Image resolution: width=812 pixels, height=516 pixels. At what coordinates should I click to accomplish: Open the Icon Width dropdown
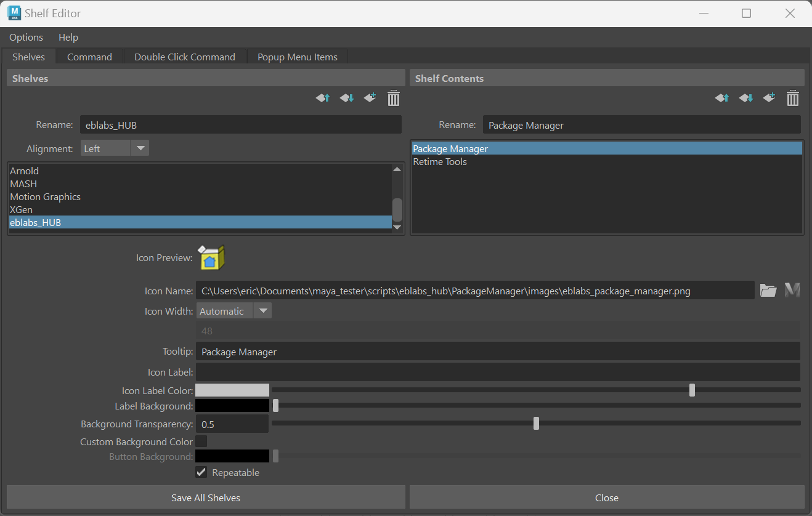pos(234,311)
